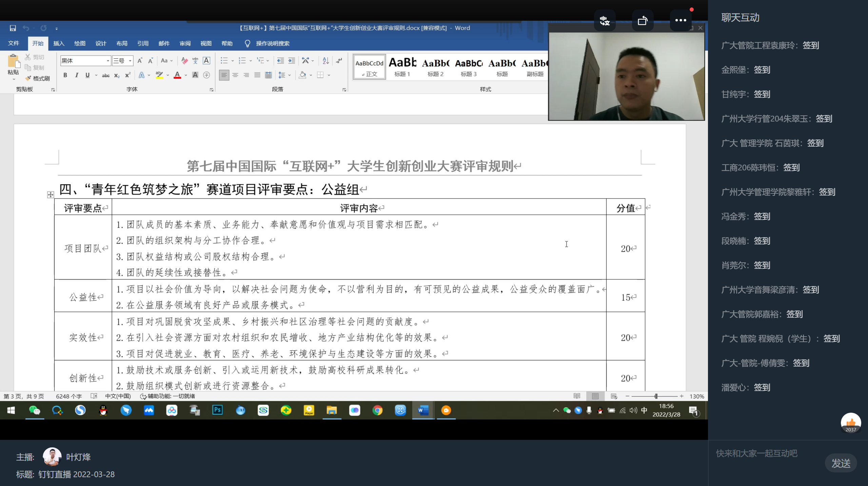The image size is (868, 486).
Task: Click the table move handle beside the heading
Action: pyautogui.click(x=51, y=194)
